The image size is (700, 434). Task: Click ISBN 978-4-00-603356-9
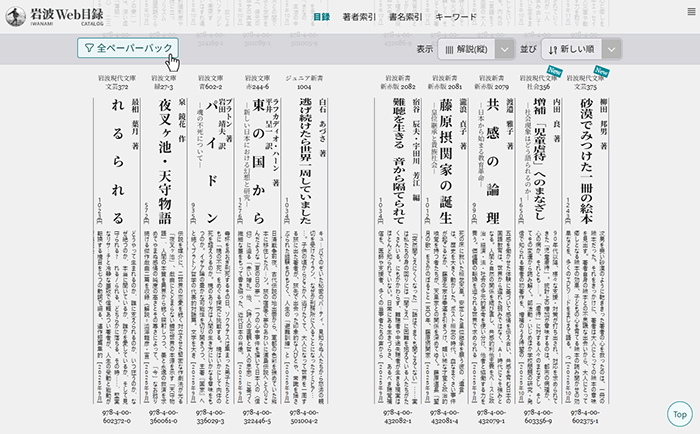[538, 417]
